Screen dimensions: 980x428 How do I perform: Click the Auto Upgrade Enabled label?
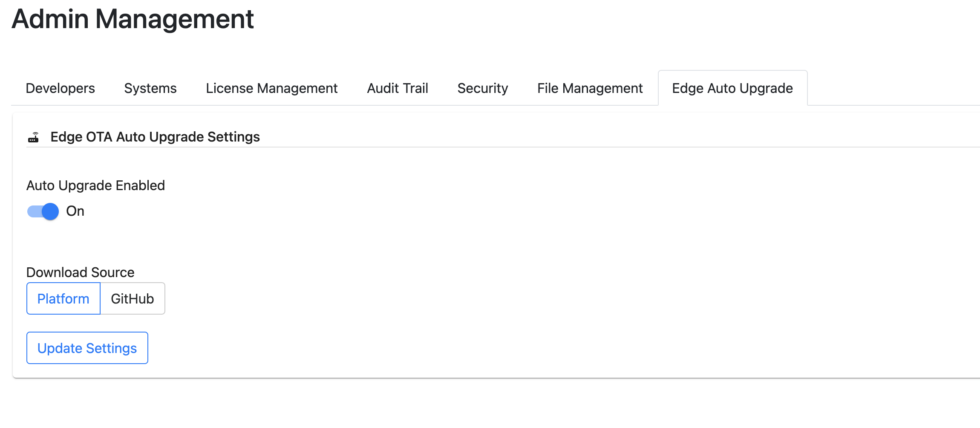[x=95, y=185]
